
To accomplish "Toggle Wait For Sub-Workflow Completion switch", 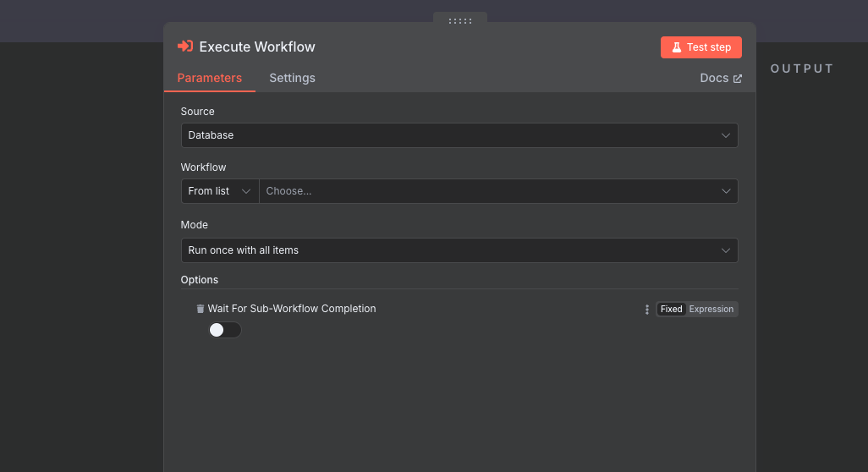I will [225, 330].
